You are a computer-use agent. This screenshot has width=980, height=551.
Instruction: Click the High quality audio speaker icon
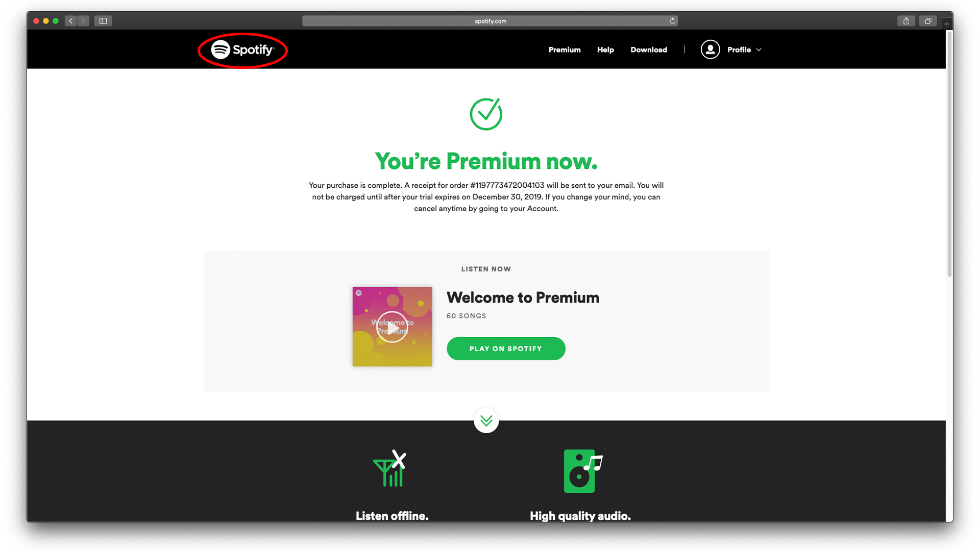click(x=583, y=471)
